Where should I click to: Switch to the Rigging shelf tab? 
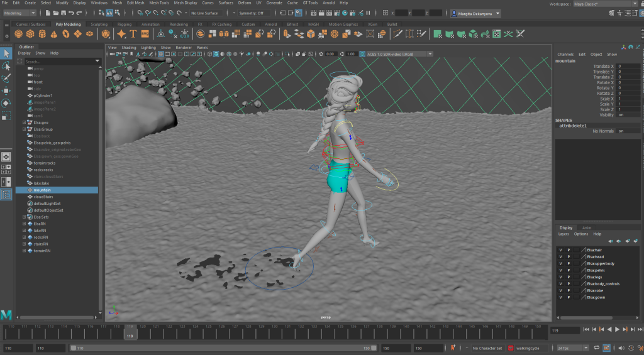[x=125, y=25]
